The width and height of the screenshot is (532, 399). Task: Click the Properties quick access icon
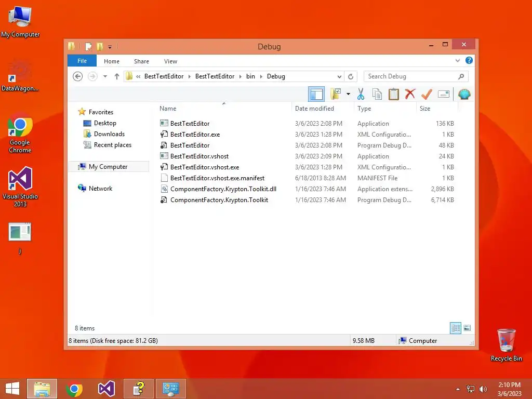[x=88, y=46]
